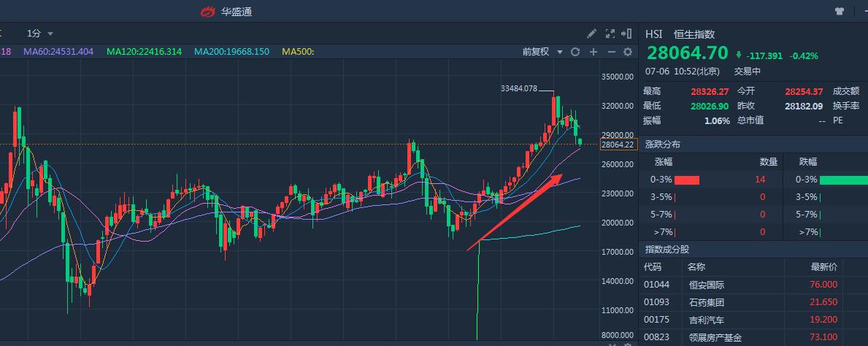The image size is (868, 346).
Task: Click the 28064.22 price tag on the axis
Action: pyautogui.click(x=619, y=145)
